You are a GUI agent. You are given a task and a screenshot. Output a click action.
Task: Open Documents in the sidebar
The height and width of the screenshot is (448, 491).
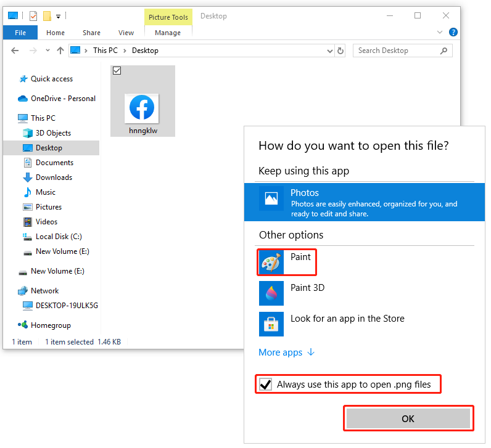coord(54,163)
